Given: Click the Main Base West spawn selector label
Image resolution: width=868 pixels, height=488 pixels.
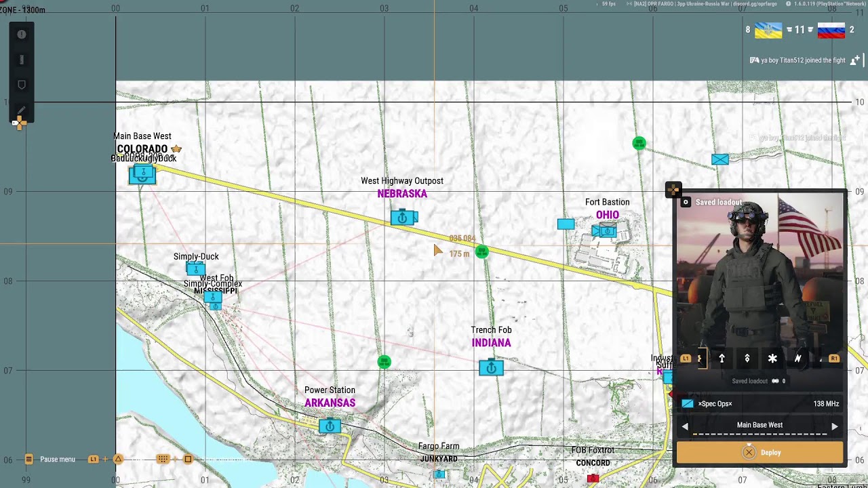Looking at the screenshot, I should (759, 425).
